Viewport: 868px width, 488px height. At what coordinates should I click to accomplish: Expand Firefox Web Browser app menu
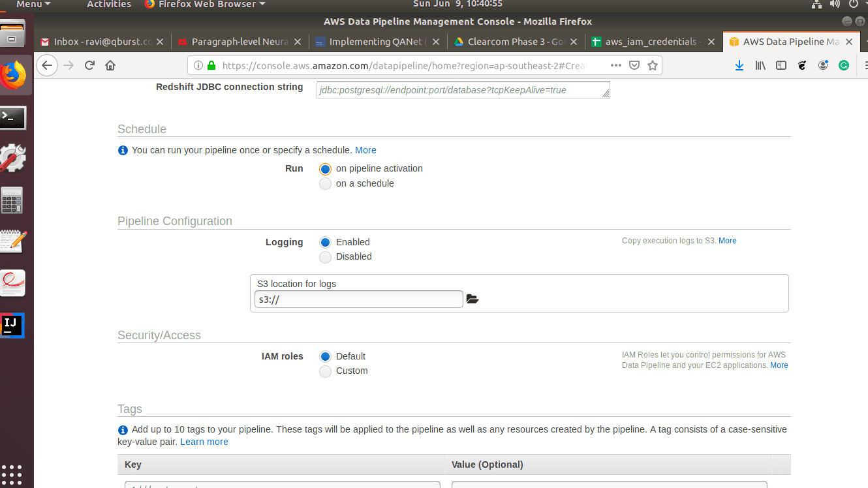[x=205, y=4]
